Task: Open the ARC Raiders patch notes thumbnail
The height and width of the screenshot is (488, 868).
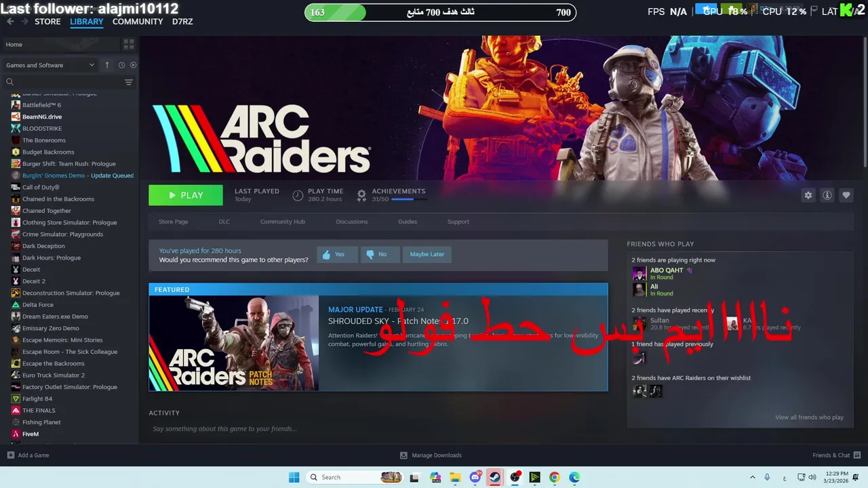Action: tap(234, 343)
